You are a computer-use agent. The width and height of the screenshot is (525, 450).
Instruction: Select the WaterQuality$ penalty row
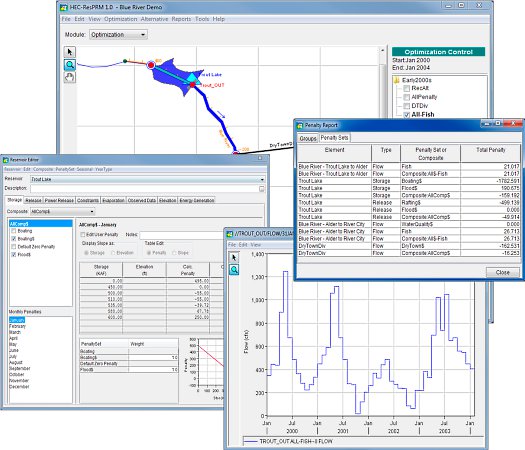click(409, 224)
